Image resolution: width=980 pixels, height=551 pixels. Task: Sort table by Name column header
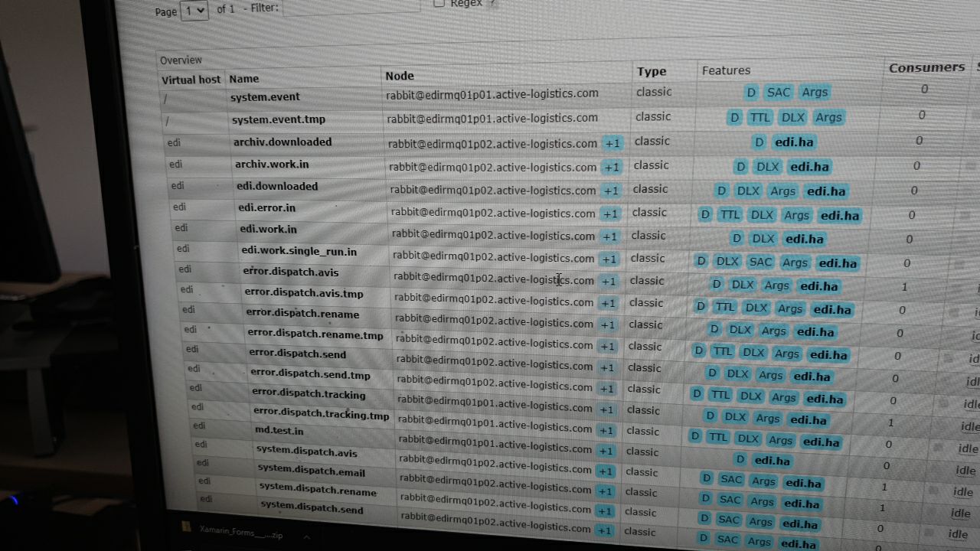[x=244, y=79]
